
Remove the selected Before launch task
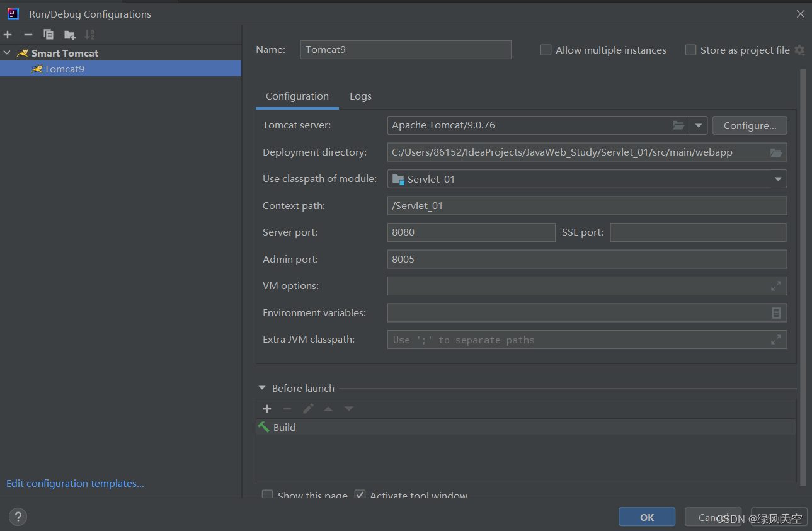point(287,409)
